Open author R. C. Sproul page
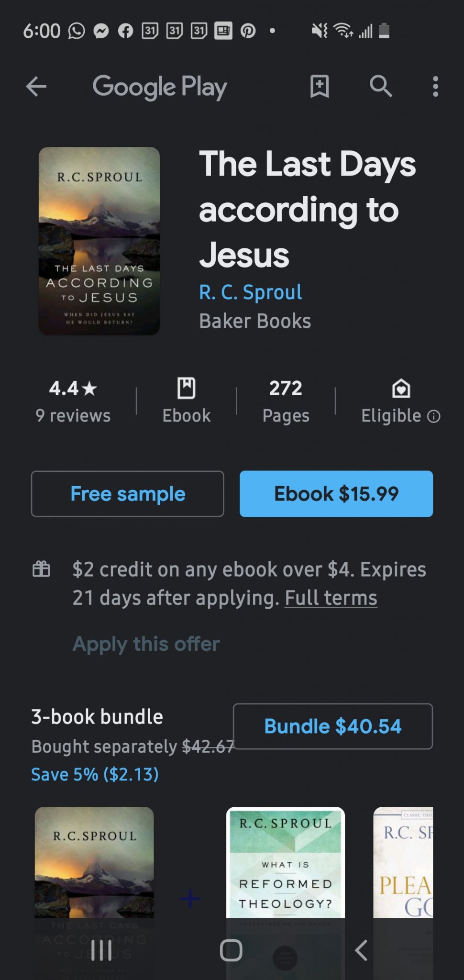The width and height of the screenshot is (464, 980). [x=251, y=292]
